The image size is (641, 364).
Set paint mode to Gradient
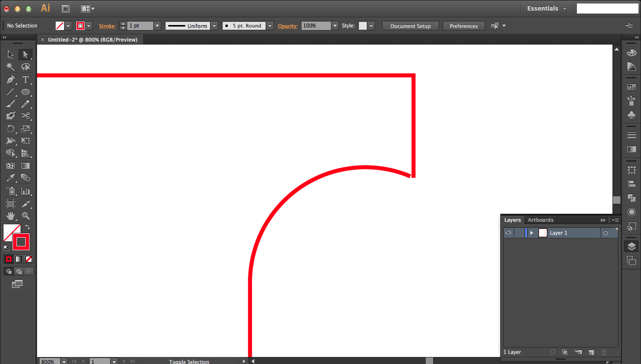click(19, 259)
